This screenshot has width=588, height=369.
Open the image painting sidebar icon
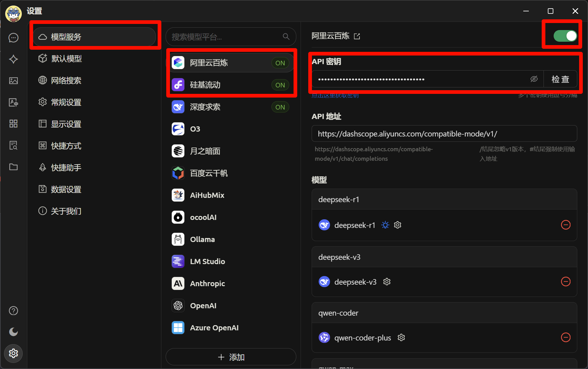pos(13,81)
